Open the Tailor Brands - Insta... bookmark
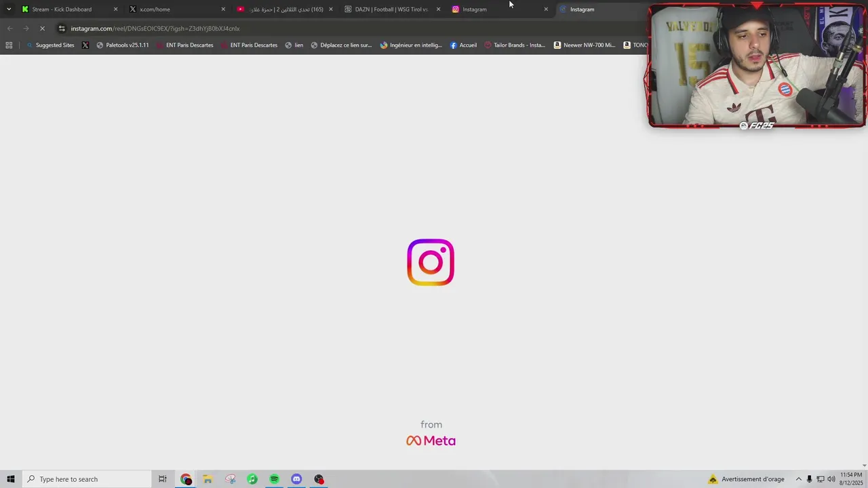The image size is (868, 488). tap(514, 45)
